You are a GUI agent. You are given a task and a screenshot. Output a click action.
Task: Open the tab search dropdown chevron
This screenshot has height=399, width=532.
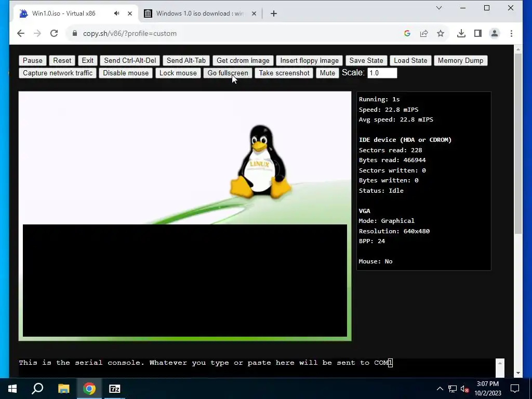pos(438,8)
